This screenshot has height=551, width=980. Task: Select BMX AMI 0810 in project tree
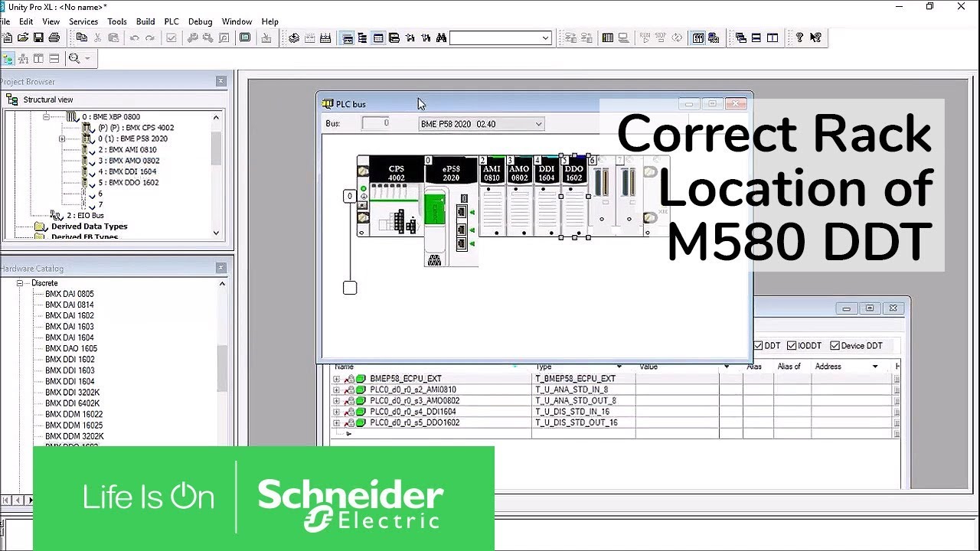tap(127, 150)
